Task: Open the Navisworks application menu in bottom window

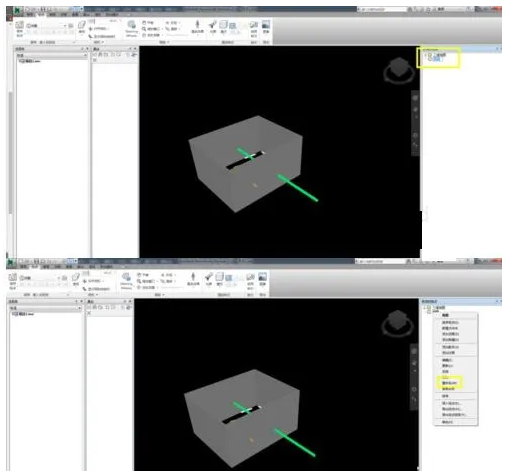Action: point(11,263)
